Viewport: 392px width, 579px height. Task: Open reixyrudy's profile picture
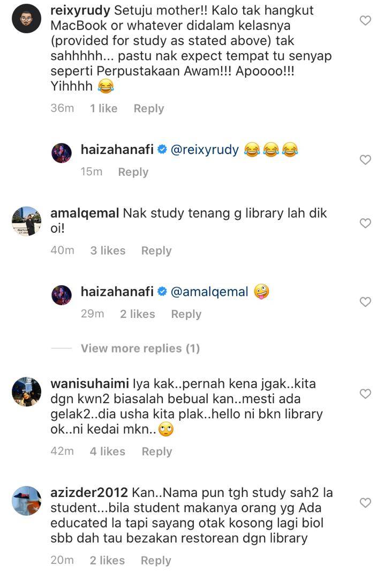[26, 18]
